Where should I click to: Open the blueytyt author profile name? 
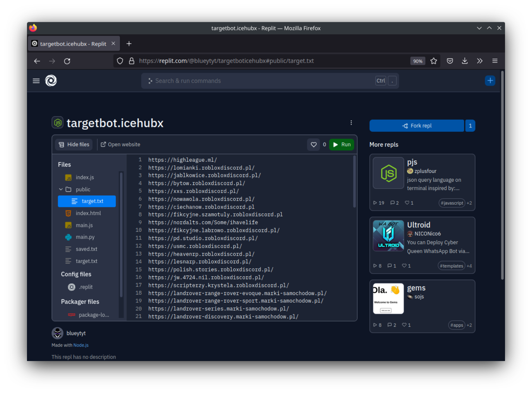click(76, 333)
